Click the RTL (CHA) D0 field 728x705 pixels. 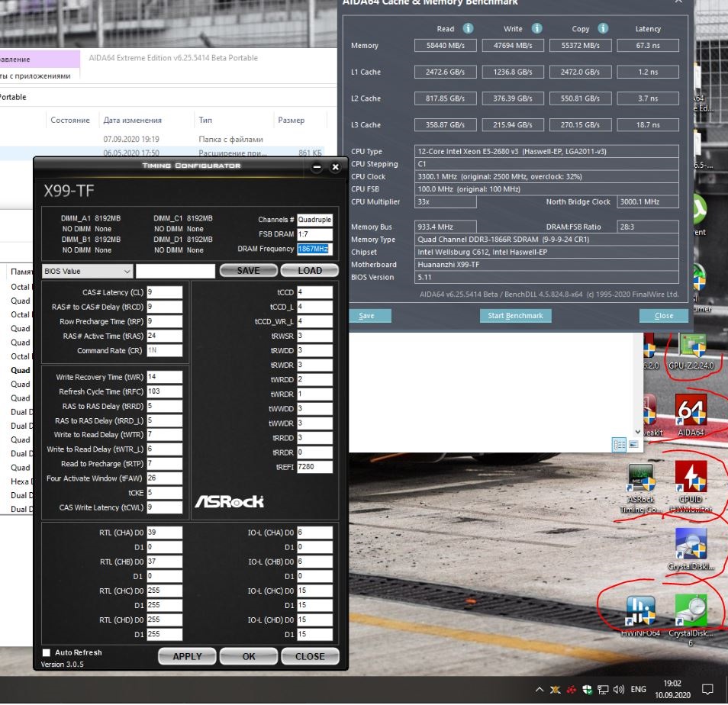click(165, 533)
